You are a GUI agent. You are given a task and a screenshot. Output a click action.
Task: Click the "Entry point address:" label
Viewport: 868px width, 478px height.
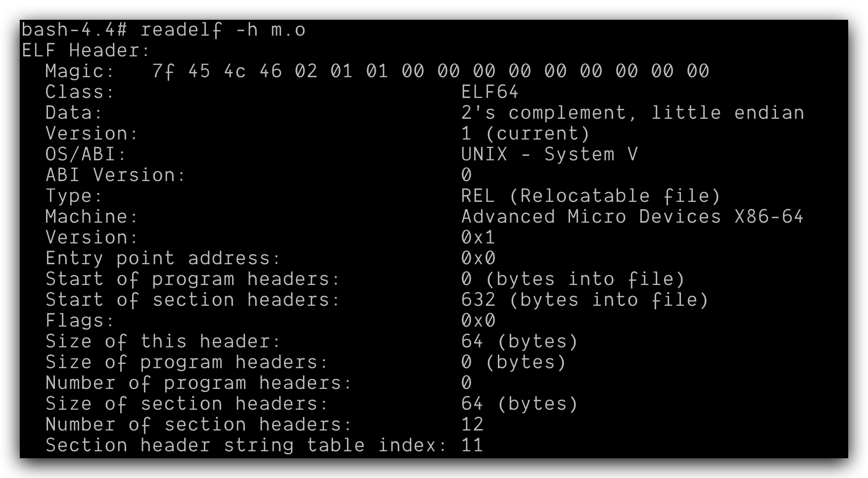(x=163, y=258)
